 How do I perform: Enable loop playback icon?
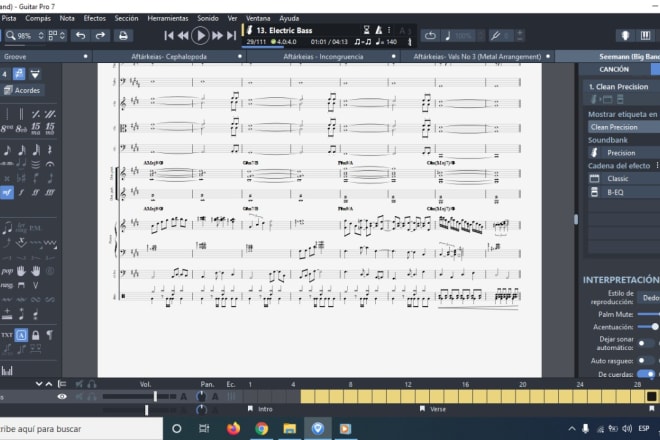click(430, 36)
